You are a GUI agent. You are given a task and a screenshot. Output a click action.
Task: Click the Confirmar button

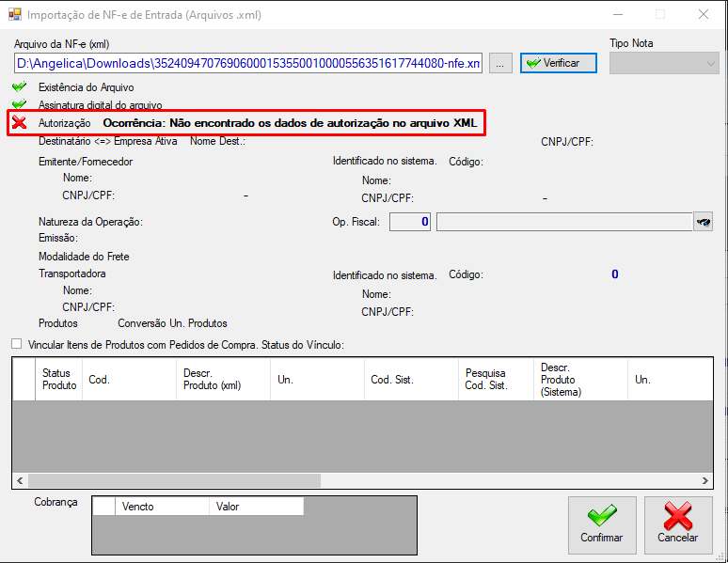click(x=602, y=525)
